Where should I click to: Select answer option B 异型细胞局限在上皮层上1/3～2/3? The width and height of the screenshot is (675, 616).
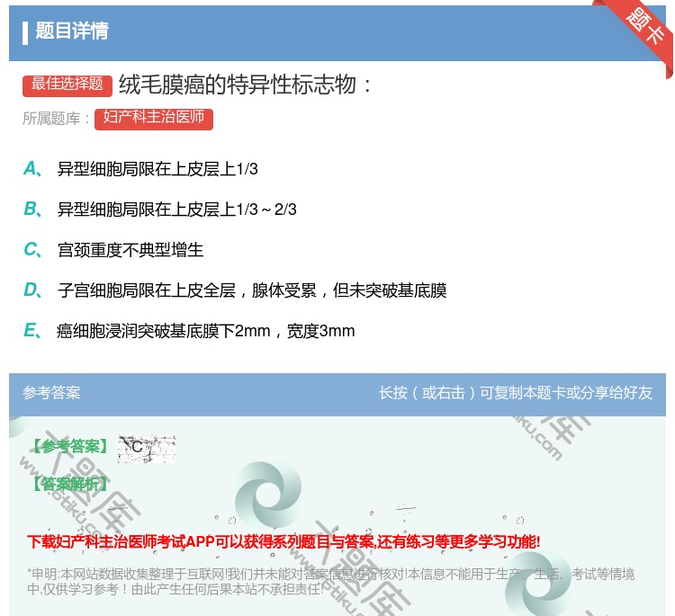tap(160, 210)
